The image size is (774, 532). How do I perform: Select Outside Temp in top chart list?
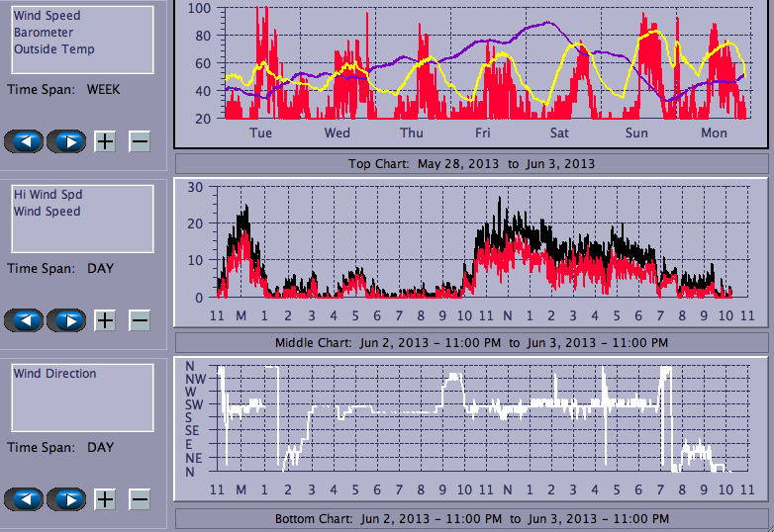(54, 49)
